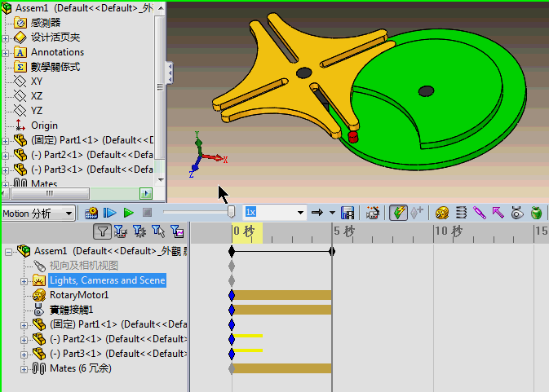The height and width of the screenshot is (392, 549).
Task: Click the Add/Update Key icon
Action: tap(417, 213)
